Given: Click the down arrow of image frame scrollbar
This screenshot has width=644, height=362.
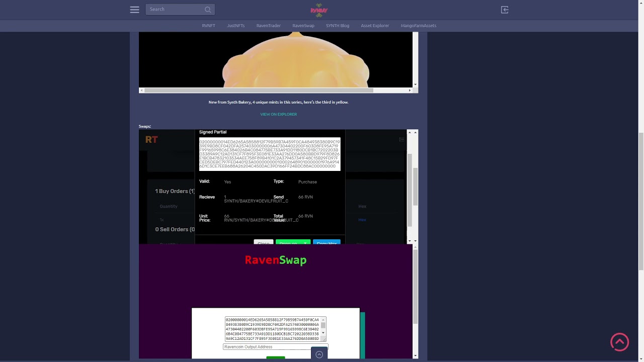Looking at the screenshot, I should [x=415, y=84].
